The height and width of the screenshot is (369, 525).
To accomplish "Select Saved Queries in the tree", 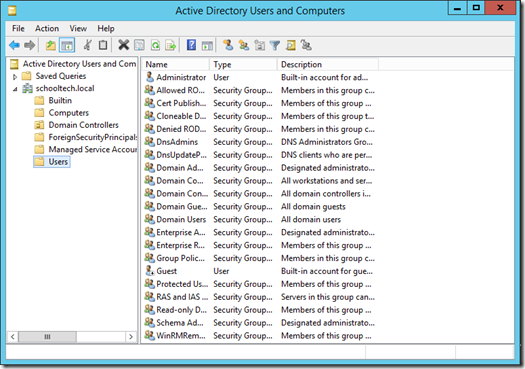I will click(61, 76).
